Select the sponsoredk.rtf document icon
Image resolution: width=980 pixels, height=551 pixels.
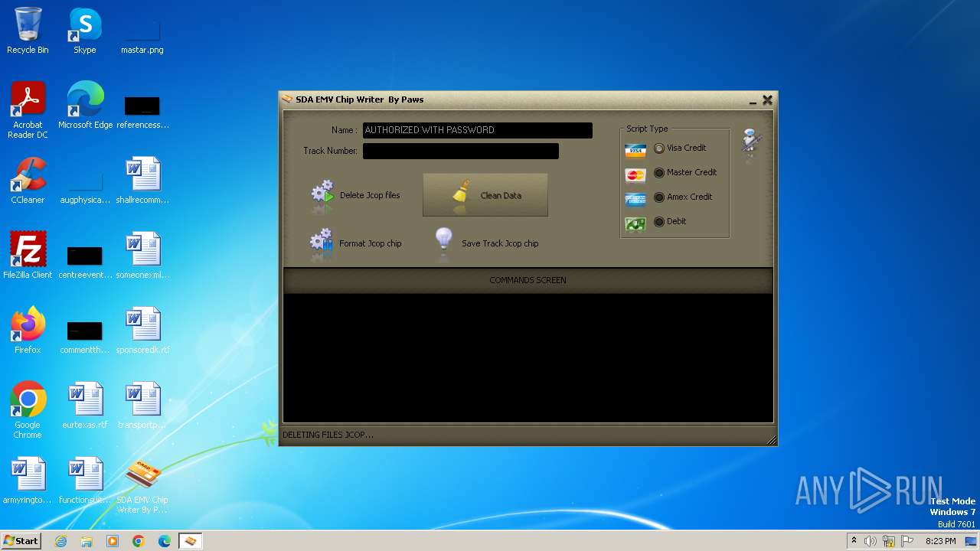point(142,331)
